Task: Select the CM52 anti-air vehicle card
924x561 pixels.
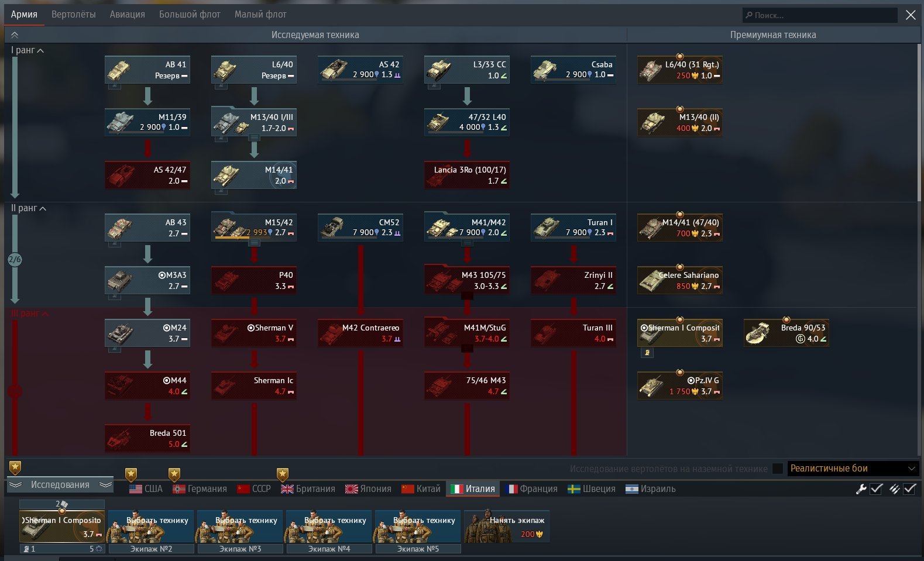Action: click(360, 228)
